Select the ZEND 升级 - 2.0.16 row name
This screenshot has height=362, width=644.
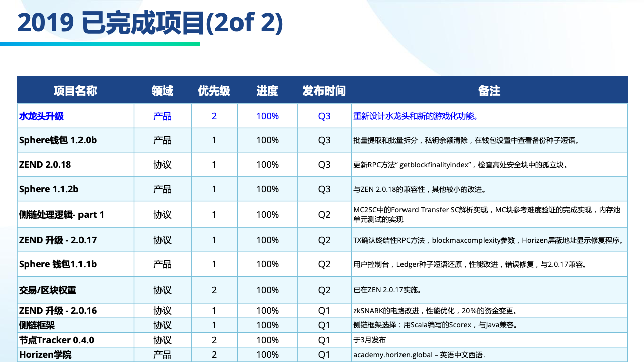(x=58, y=311)
